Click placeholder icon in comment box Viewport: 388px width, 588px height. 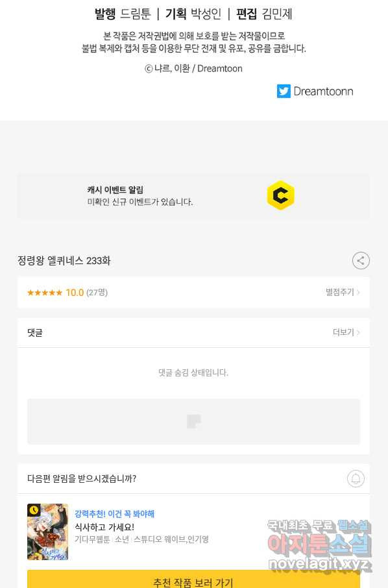(x=193, y=421)
